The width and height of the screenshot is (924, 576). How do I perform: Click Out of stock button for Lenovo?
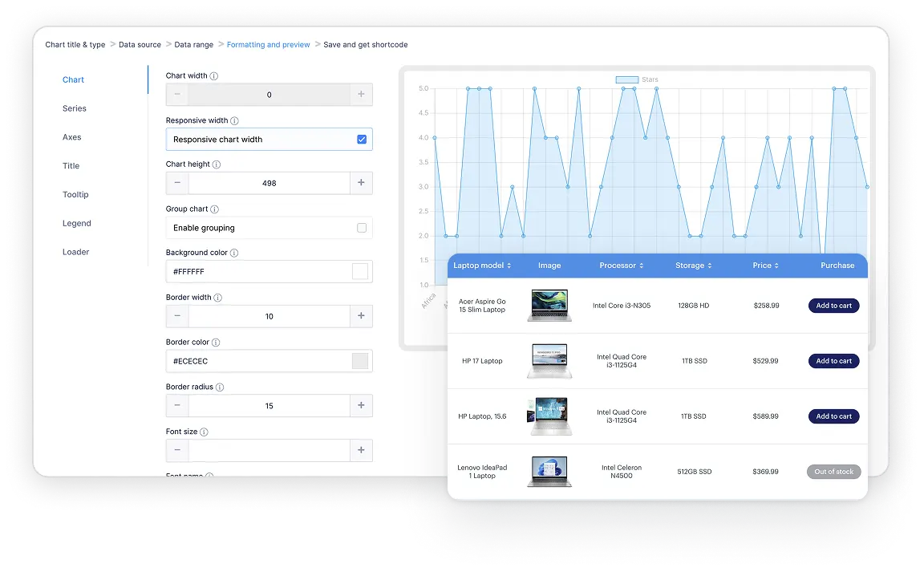[834, 473]
